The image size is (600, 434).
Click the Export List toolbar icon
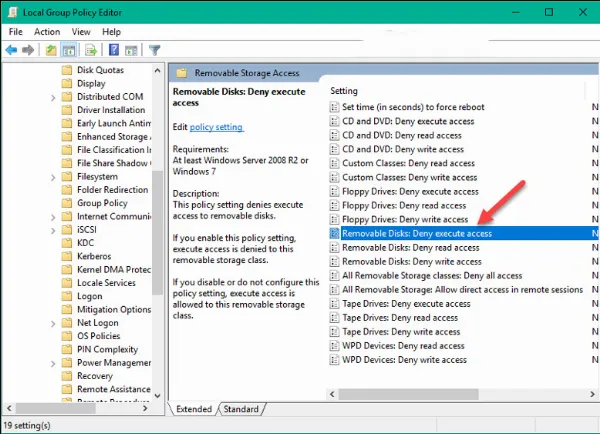pos(93,49)
